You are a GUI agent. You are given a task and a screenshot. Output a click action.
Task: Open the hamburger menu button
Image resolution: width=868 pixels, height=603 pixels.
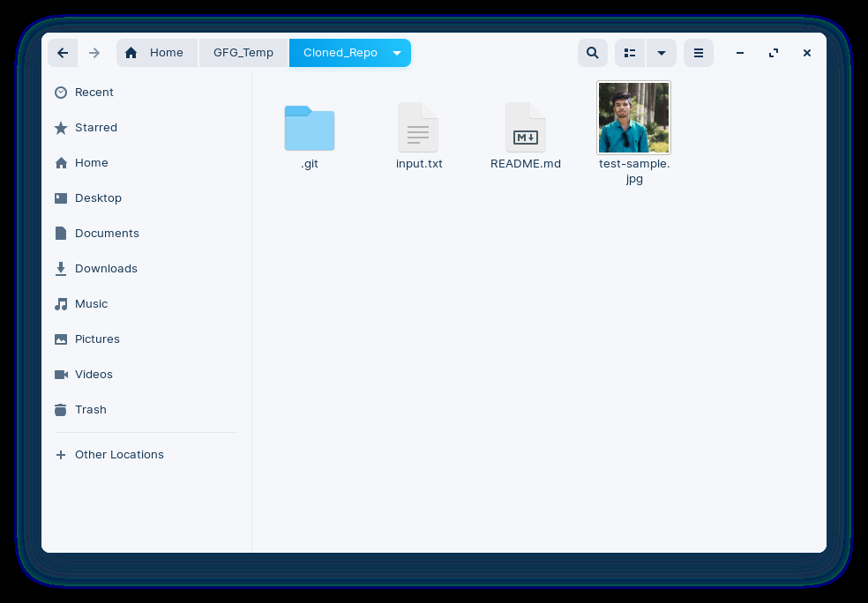point(698,53)
